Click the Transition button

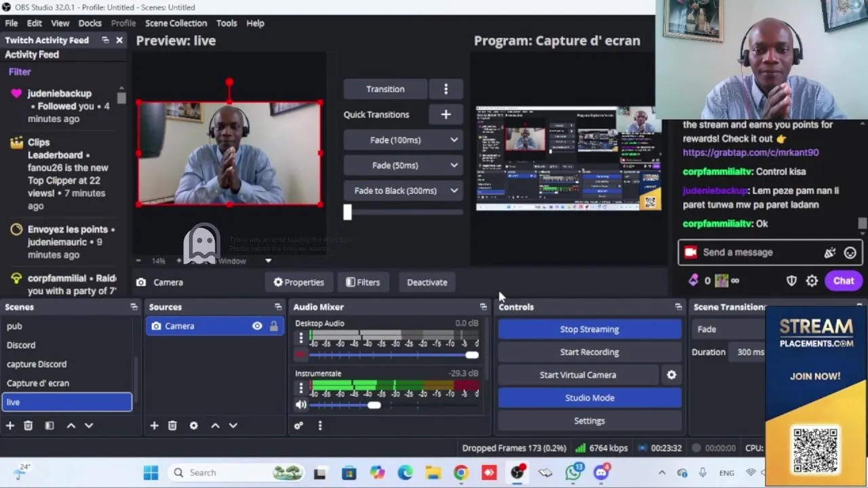(x=385, y=89)
